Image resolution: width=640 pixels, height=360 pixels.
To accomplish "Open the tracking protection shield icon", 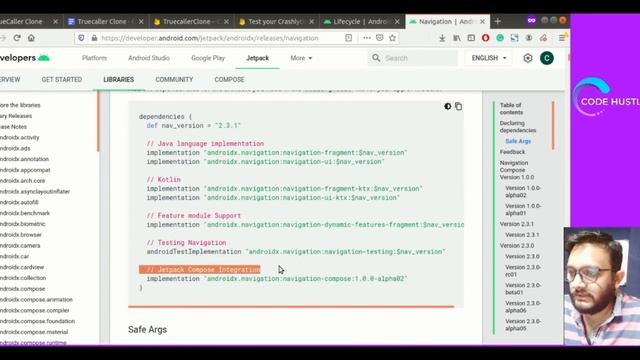I will pos(81,38).
